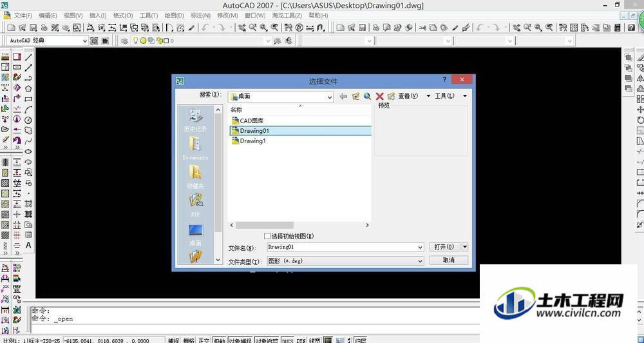Viewport: 644px width, 343px height.
Task: Click the 文件名 input field
Action: click(x=341, y=247)
